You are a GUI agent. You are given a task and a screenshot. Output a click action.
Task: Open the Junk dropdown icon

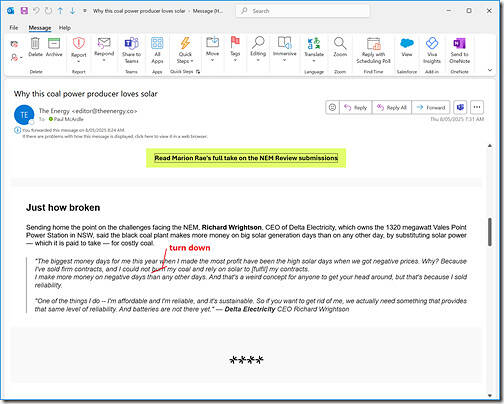pos(16,58)
